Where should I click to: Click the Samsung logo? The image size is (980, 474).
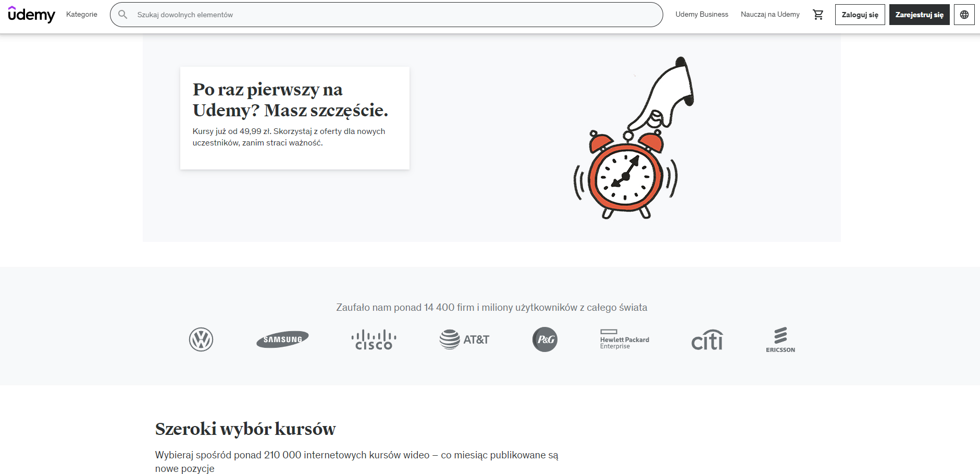point(282,339)
